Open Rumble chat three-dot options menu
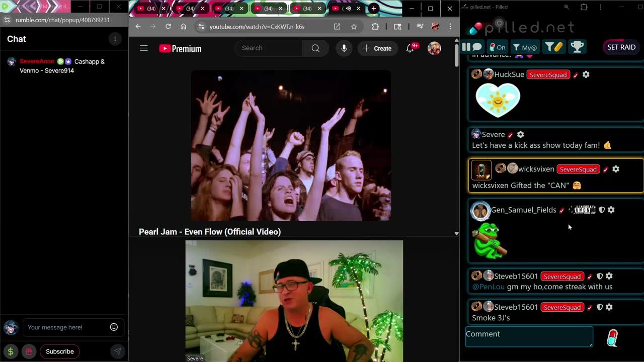644x362 pixels. click(x=115, y=39)
